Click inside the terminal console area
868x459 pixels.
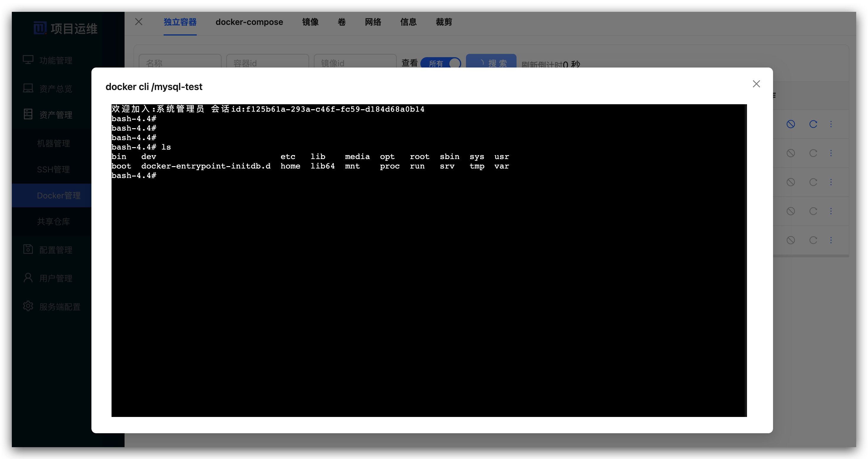(429, 270)
